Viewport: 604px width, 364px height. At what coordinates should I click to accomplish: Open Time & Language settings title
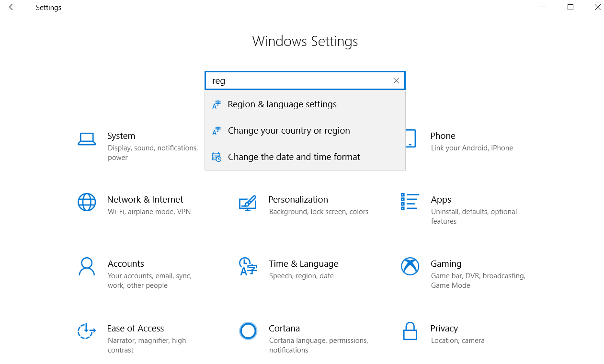coord(304,264)
